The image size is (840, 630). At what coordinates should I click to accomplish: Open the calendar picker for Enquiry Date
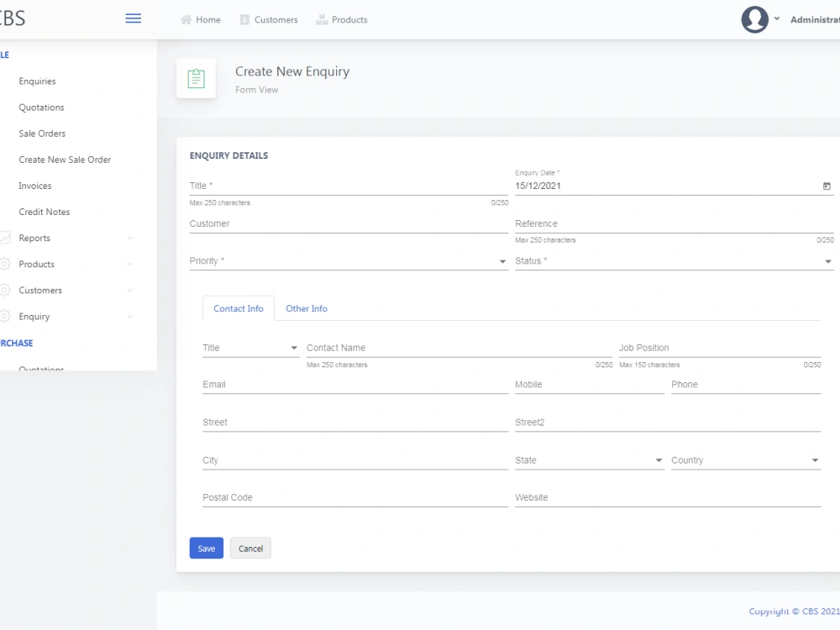point(827,186)
